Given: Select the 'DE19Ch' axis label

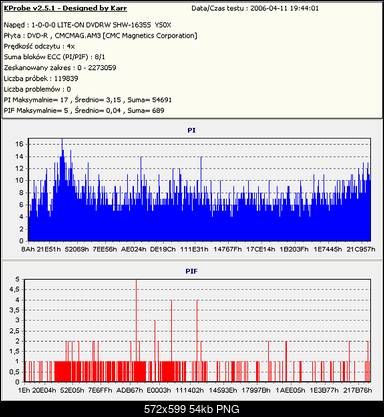Looking at the screenshot, I should [163, 249].
